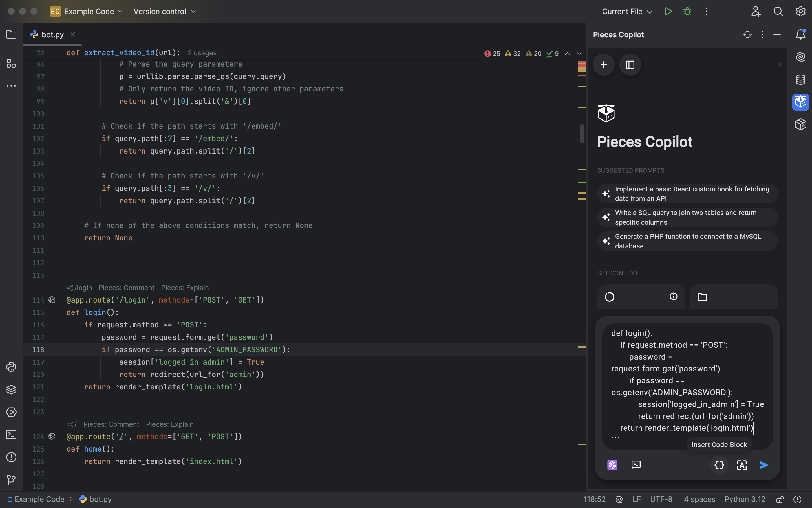Click the 25 errors inspection indicator

pos(492,53)
